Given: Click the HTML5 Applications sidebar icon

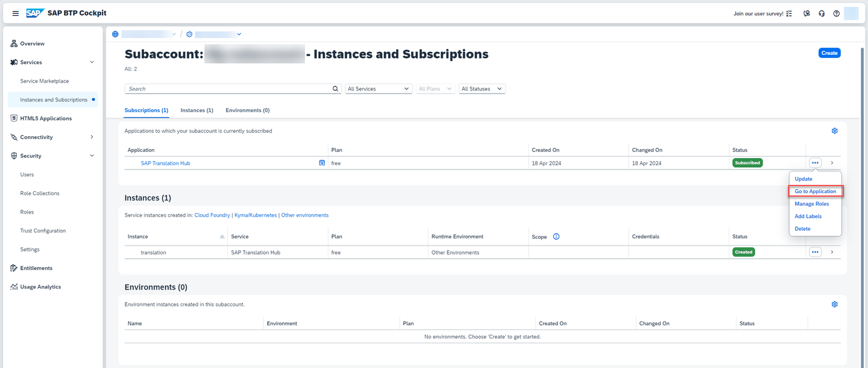Looking at the screenshot, I should pos(14,118).
